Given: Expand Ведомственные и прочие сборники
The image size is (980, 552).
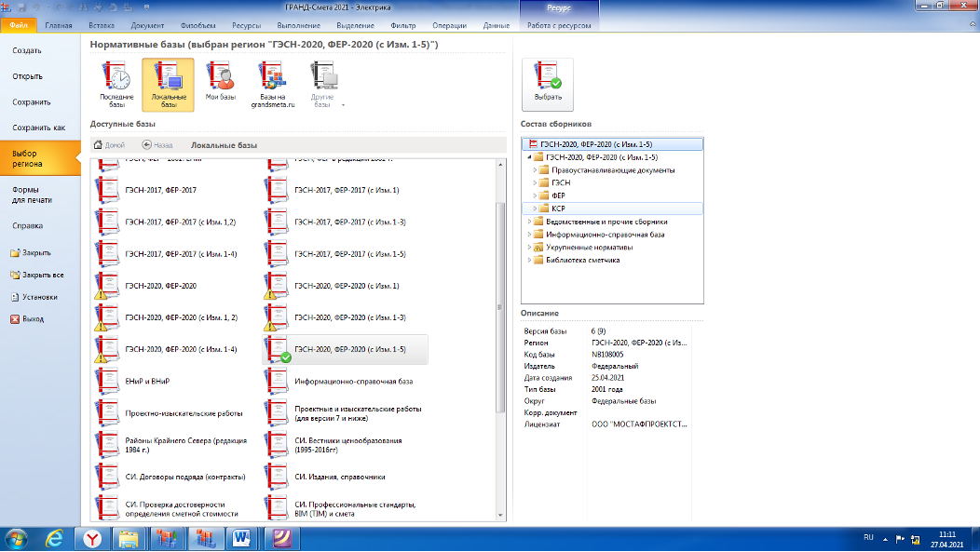Looking at the screenshot, I should tap(529, 222).
